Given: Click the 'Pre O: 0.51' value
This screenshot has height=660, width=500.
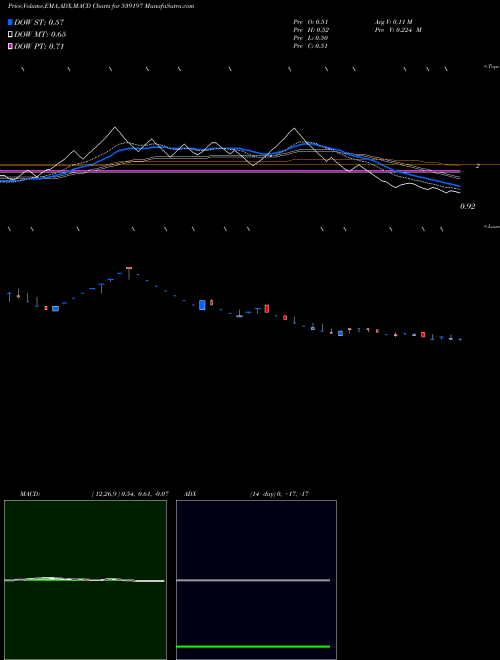Looking at the screenshot, I should [311, 21].
